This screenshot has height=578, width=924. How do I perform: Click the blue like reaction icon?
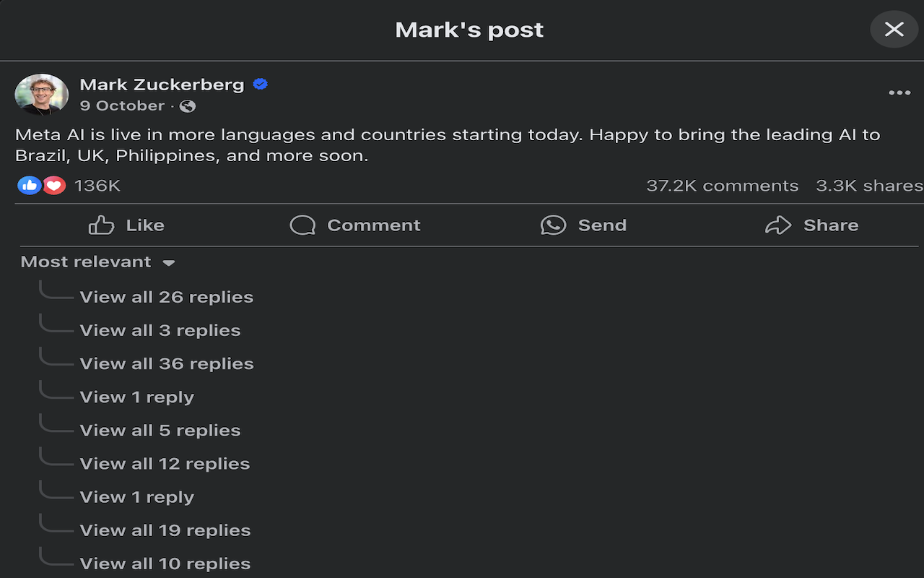point(29,186)
